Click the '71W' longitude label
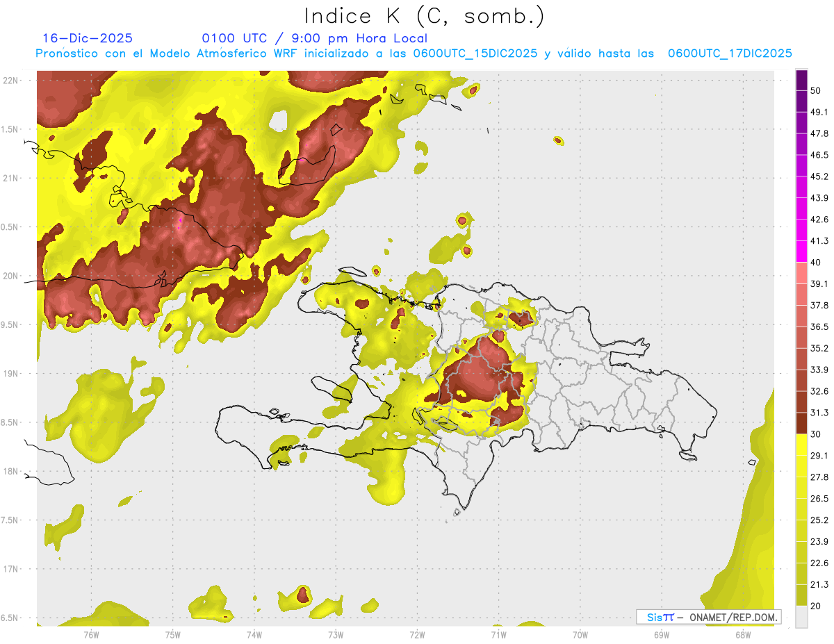 click(x=498, y=635)
